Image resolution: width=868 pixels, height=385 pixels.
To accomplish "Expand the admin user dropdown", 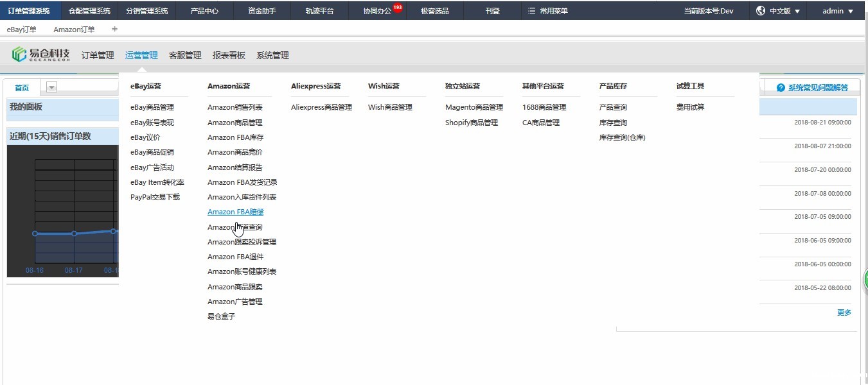I will 838,11.
